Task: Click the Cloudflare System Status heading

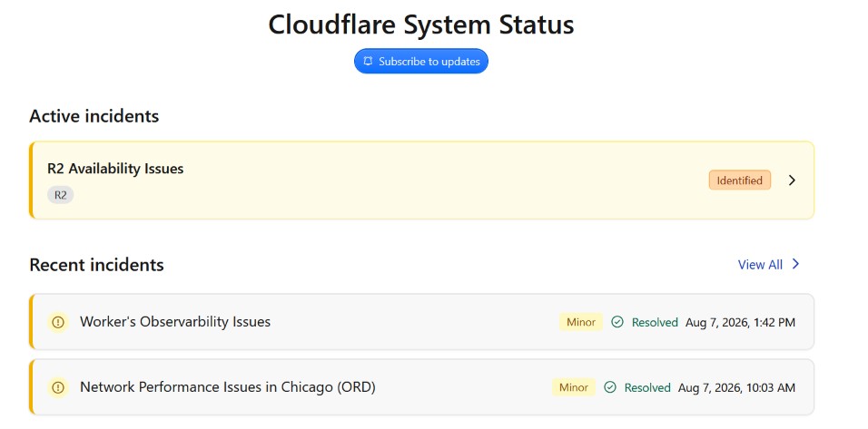Action: click(x=421, y=24)
